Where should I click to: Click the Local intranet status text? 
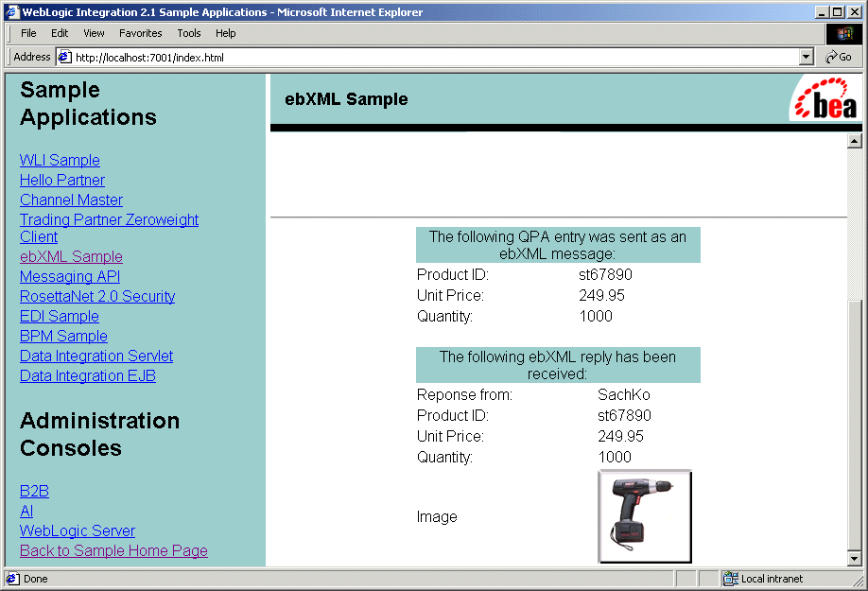point(772,579)
